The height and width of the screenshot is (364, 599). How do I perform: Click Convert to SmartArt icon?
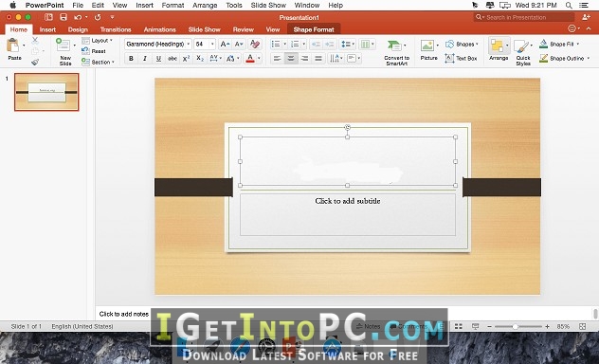[396, 51]
